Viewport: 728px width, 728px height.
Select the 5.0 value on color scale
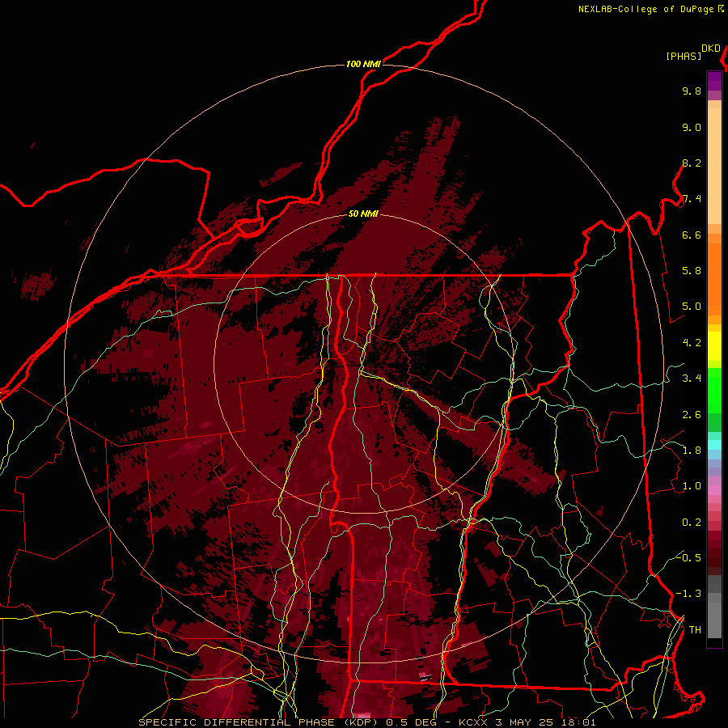[692, 307]
